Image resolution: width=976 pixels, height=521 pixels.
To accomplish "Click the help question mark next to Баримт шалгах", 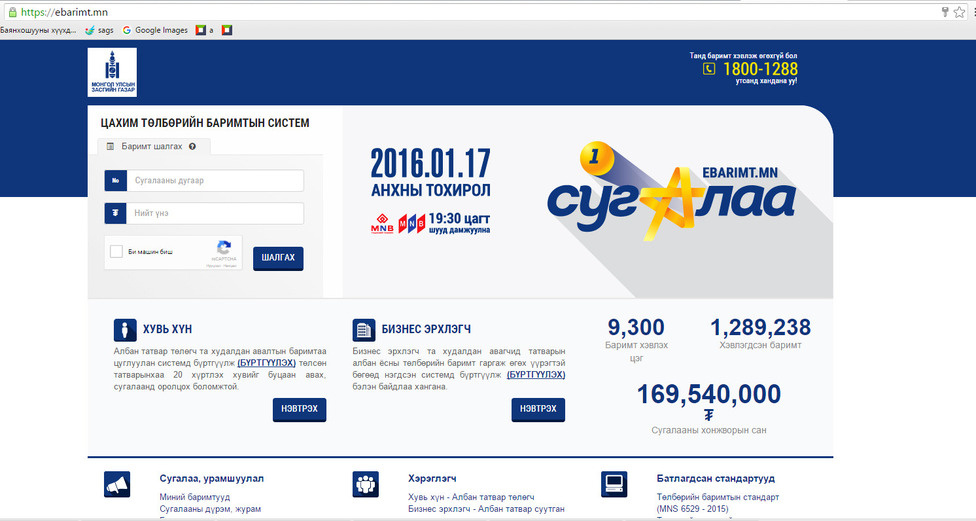I will point(192,146).
